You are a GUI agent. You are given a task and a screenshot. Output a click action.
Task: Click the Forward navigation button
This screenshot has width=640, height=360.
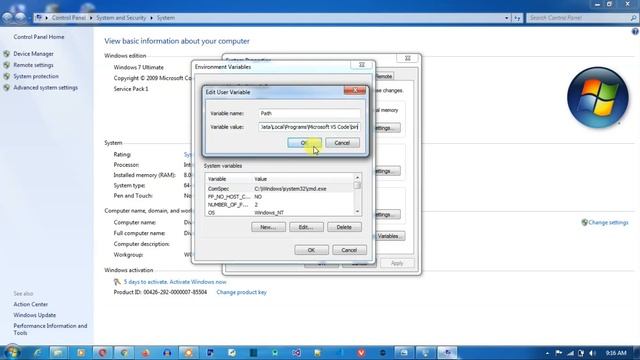point(21,18)
